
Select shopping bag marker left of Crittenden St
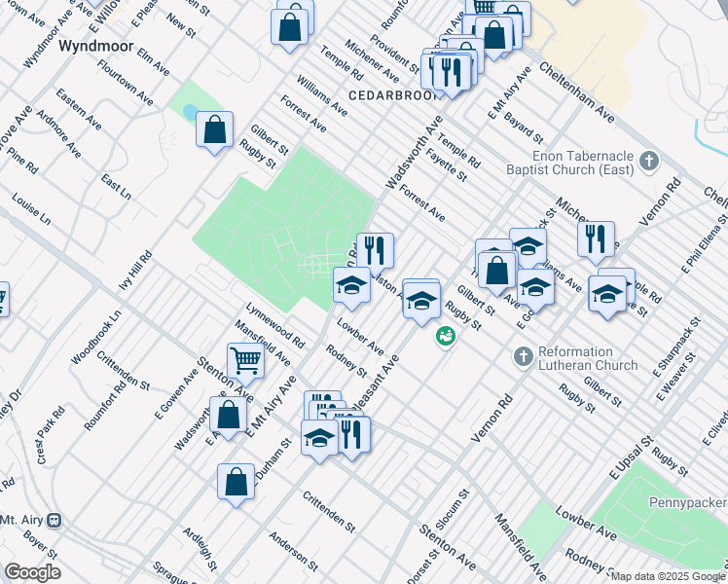tap(236, 482)
